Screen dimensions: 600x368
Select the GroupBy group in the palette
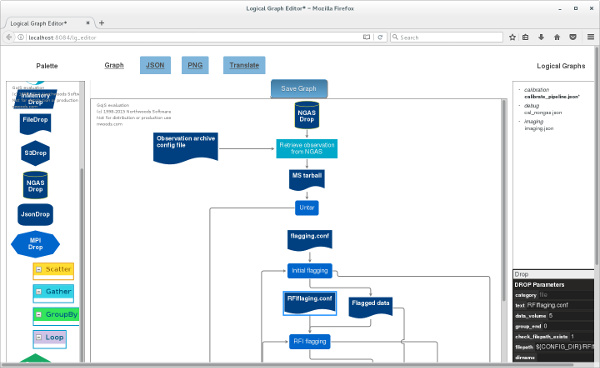click(56, 316)
